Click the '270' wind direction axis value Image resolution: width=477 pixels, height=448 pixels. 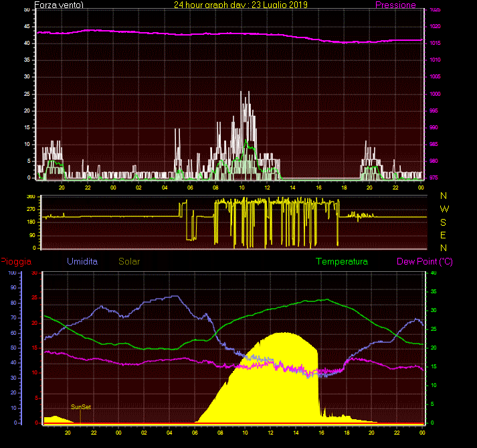pyautogui.click(x=31, y=209)
